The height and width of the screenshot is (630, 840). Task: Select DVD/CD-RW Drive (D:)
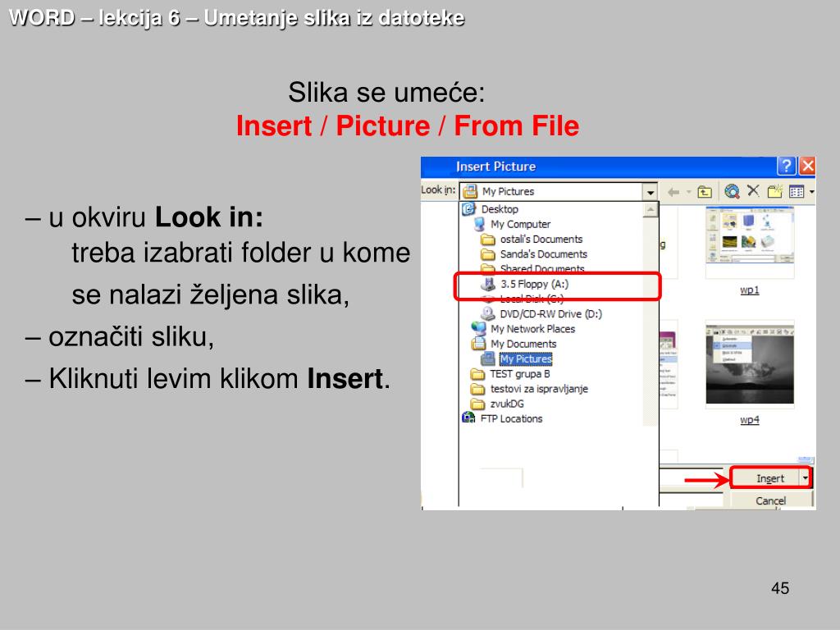[x=550, y=314]
